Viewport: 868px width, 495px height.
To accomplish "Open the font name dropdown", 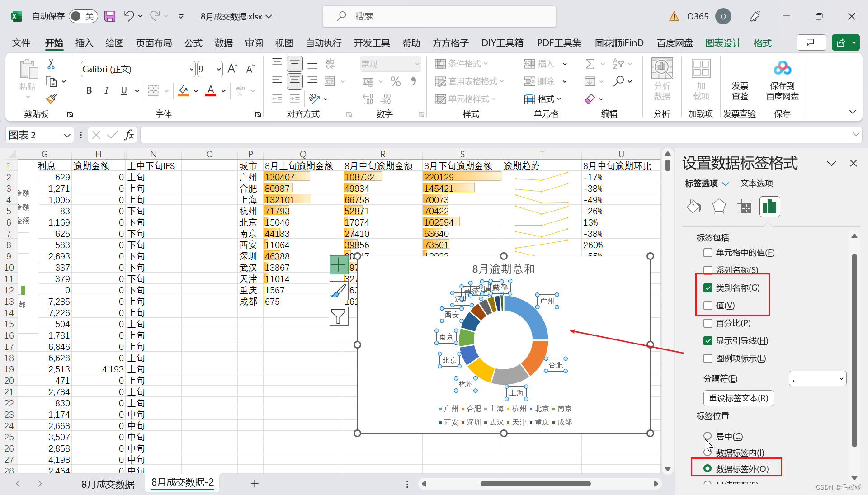I will 191,69.
